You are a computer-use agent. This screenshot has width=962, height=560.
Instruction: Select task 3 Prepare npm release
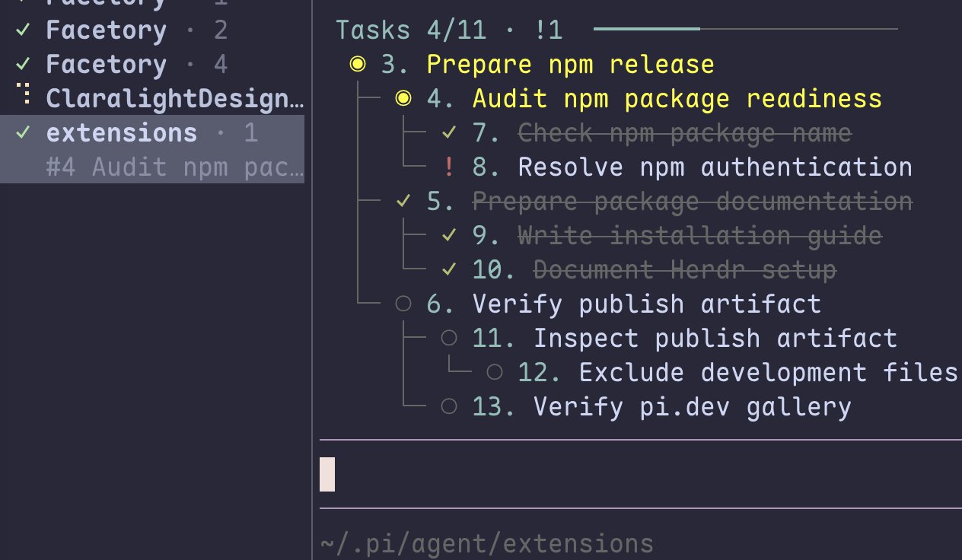(x=548, y=64)
